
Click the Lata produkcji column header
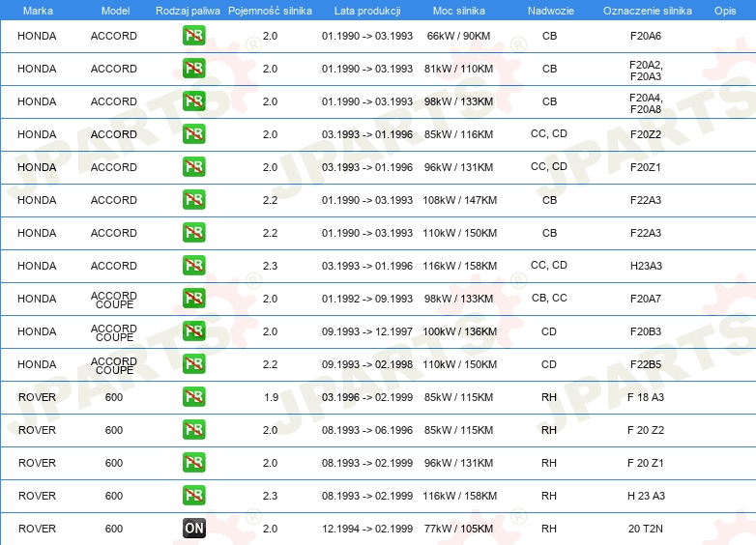point(367,11)
